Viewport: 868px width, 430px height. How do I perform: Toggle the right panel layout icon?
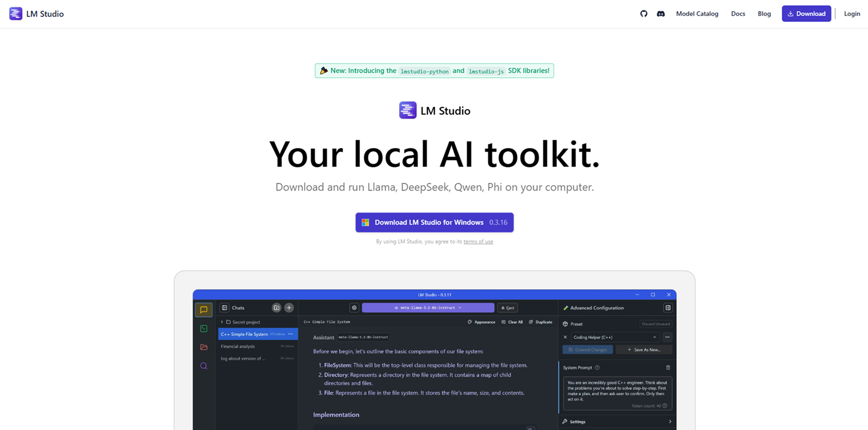point(668,308)
